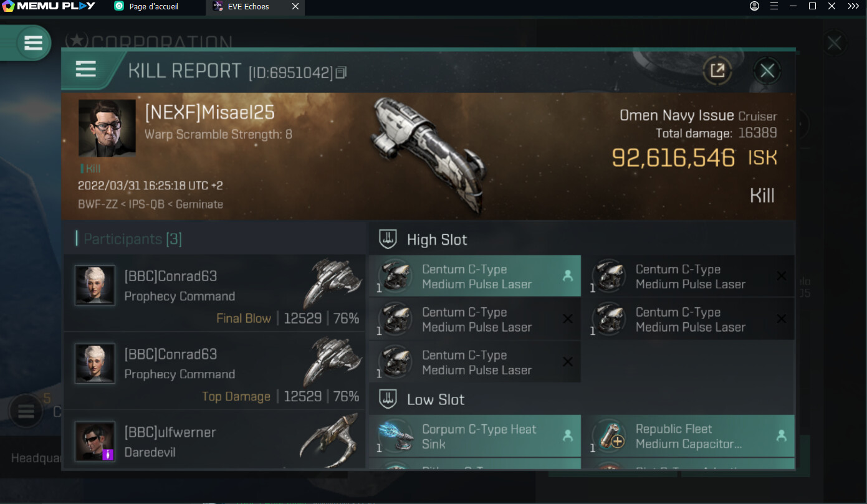The height and width of the screenshot is (504, 867).
Task: Open the MEmu title bar menu
Action: point(774,6)
